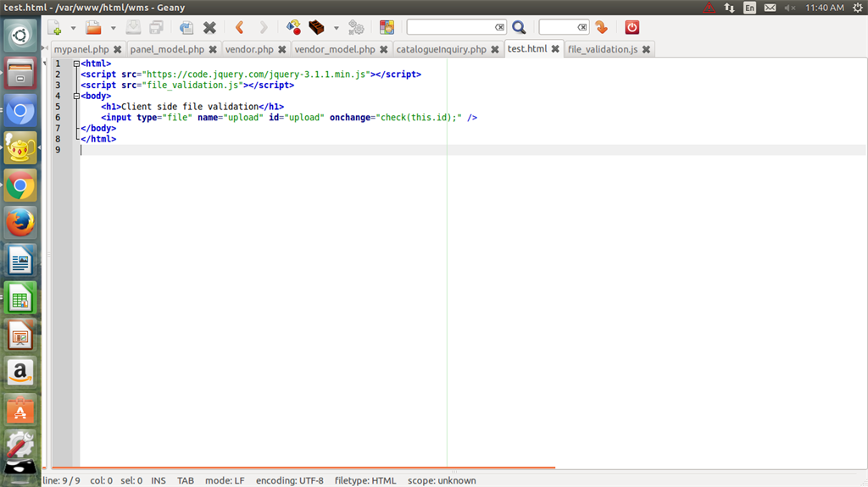Viewport: 868px width, 487px height.
Task: Reload the current file from disk
Action: (x=186, y=27)
